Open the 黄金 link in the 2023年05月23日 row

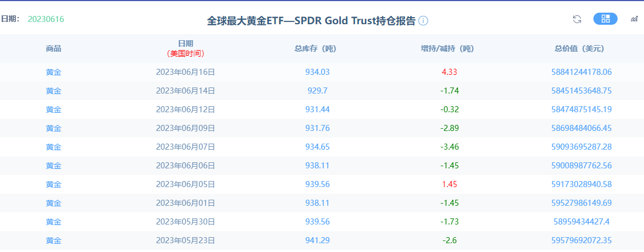[x=53, y=240]
